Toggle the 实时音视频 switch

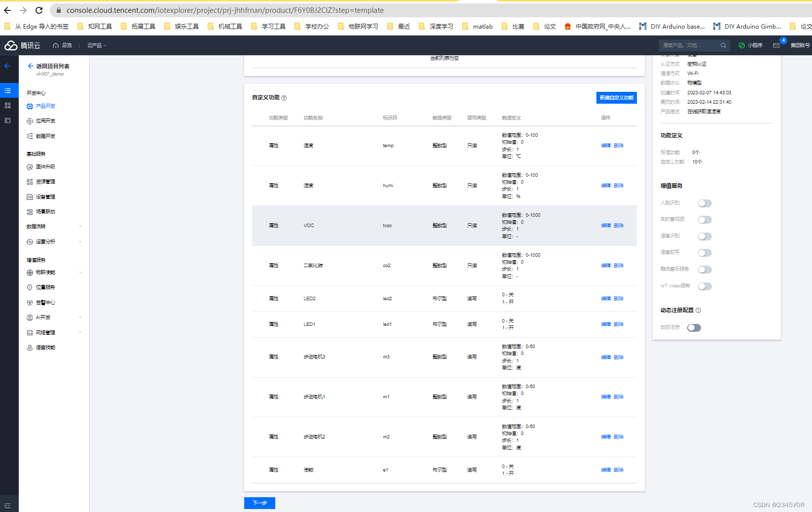[x=705, y=220]
